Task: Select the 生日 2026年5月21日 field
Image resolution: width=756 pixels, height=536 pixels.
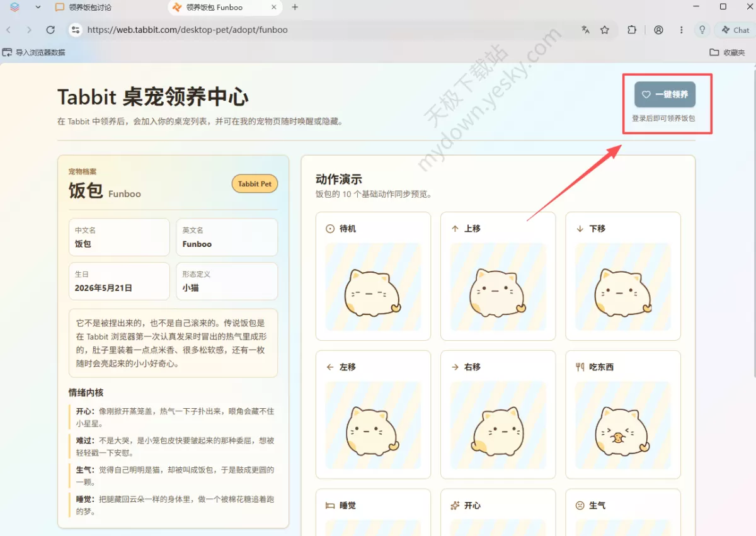Action: coord(119,281)
